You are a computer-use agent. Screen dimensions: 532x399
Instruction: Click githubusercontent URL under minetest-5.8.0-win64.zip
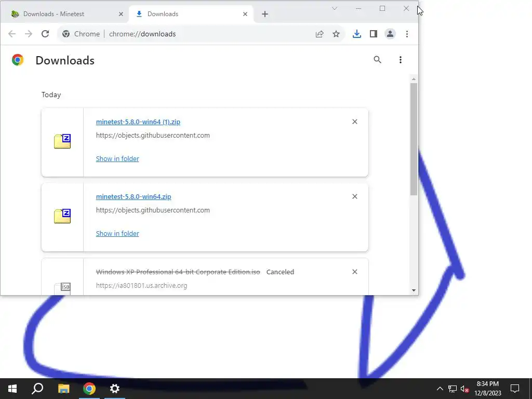pos(153,210)
